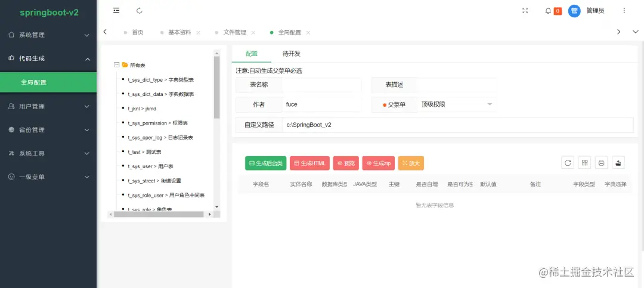Viewport: 644px width, 288px height.
Task: Focus the 表描述 input field
Action: tap(456, 85)
